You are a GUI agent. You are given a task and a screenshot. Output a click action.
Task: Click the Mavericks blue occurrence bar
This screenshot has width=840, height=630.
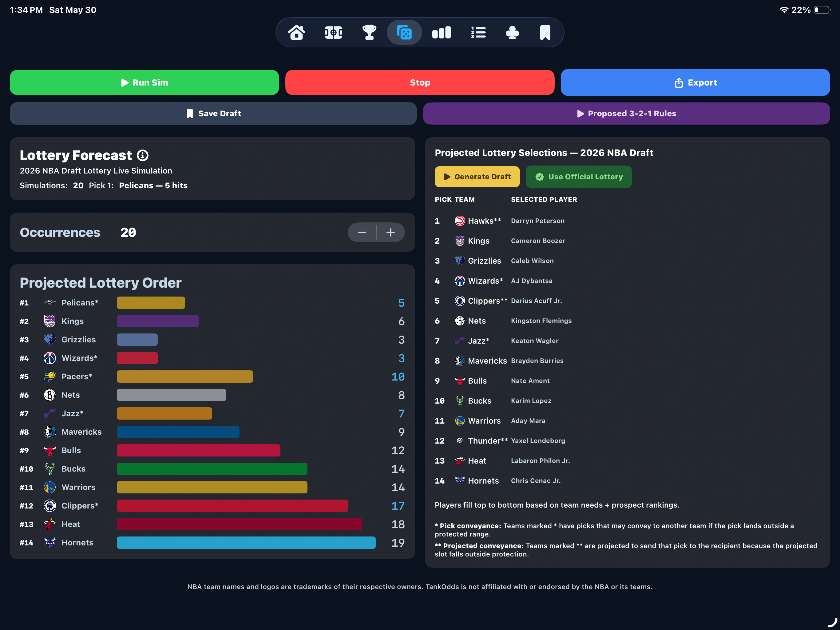point(178,432)
